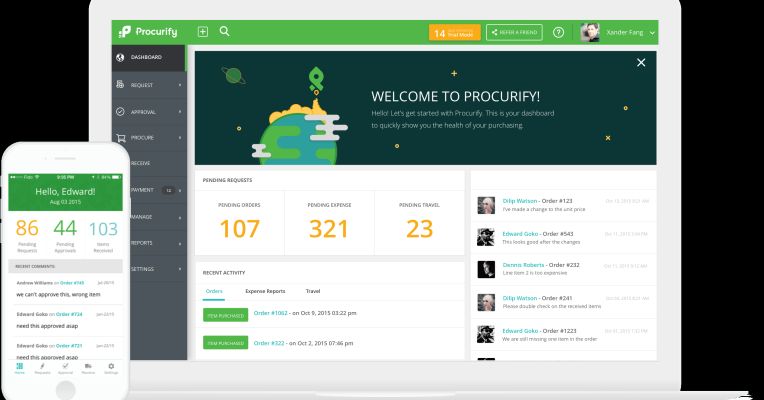The width and height of the screenshot is (764, 400).
Task: Tap the Order #721 link on phone
Action: [x=69, y=346]
